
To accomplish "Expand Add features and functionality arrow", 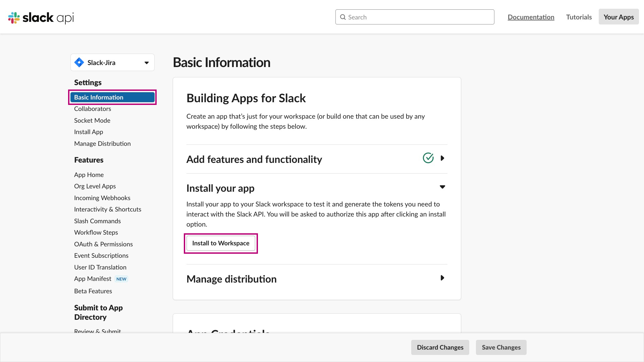I will [442, 158].
